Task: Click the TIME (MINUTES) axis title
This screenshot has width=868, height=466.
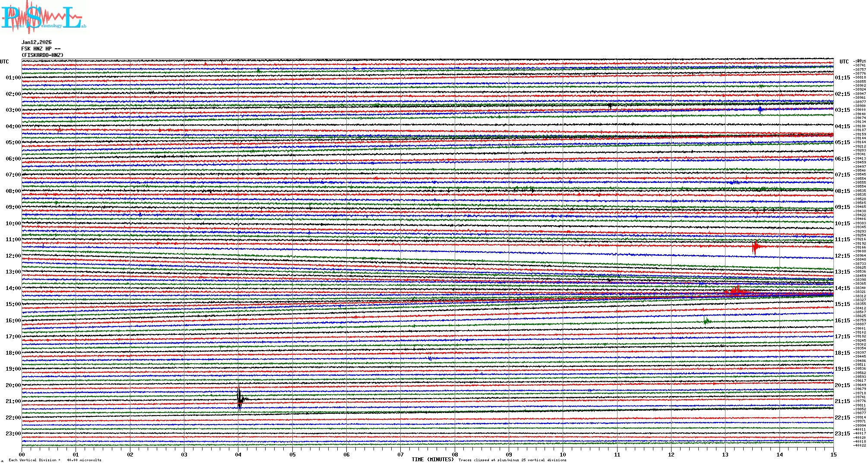Action: click(433, 460)
